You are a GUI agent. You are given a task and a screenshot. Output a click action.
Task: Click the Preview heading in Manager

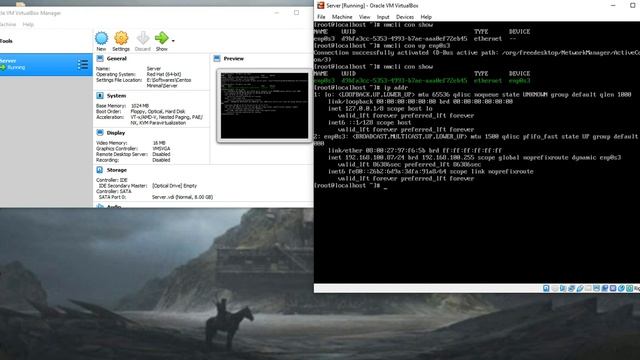click(233, 59)
